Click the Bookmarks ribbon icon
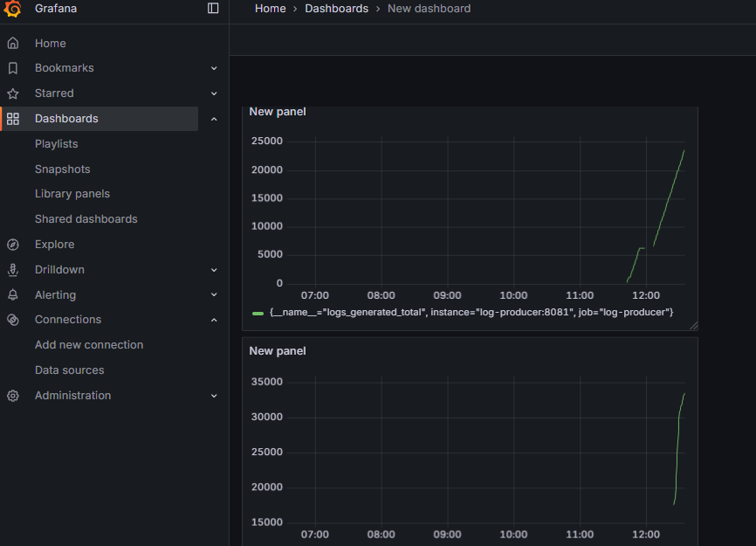756x546 pixels. click(13, 68)
